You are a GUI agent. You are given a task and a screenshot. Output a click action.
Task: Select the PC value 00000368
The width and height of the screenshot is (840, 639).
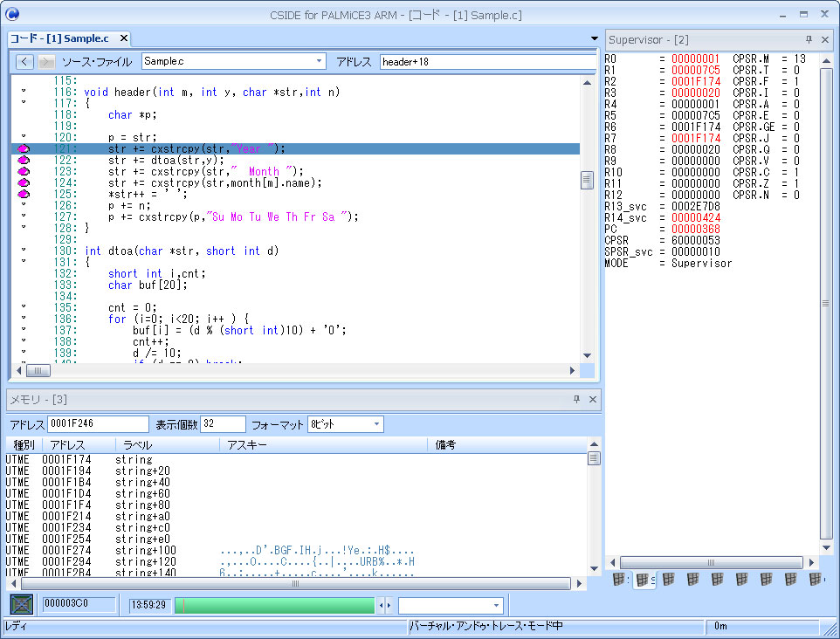point(695,230)
